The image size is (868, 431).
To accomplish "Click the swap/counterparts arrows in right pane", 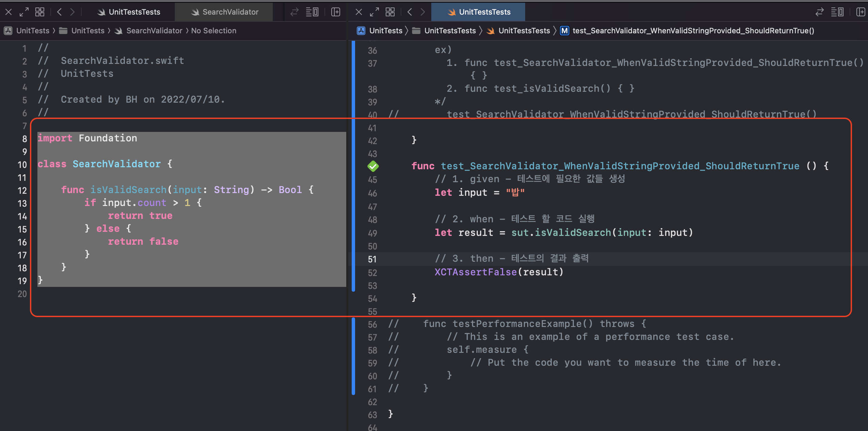I will pyautogui.click(x=820, y=12).
